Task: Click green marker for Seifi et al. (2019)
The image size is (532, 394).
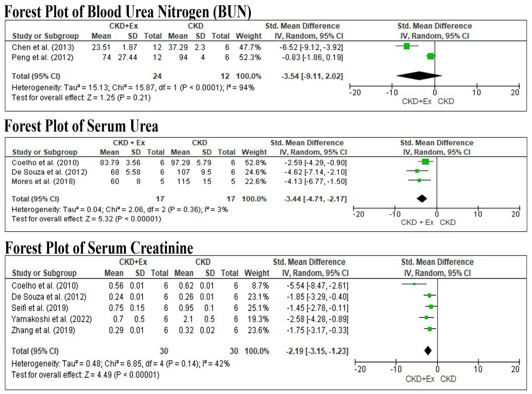Action: (431, 307)
